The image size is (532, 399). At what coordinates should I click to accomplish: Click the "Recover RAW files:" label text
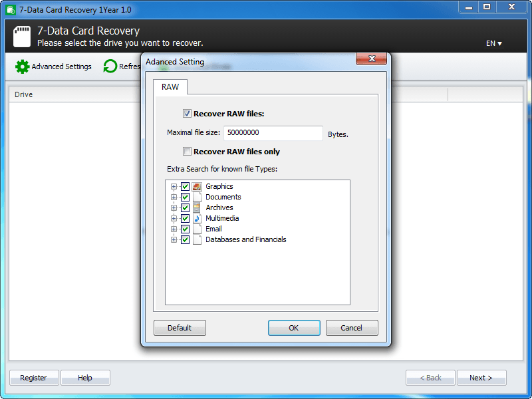click(x=229, y=114)
